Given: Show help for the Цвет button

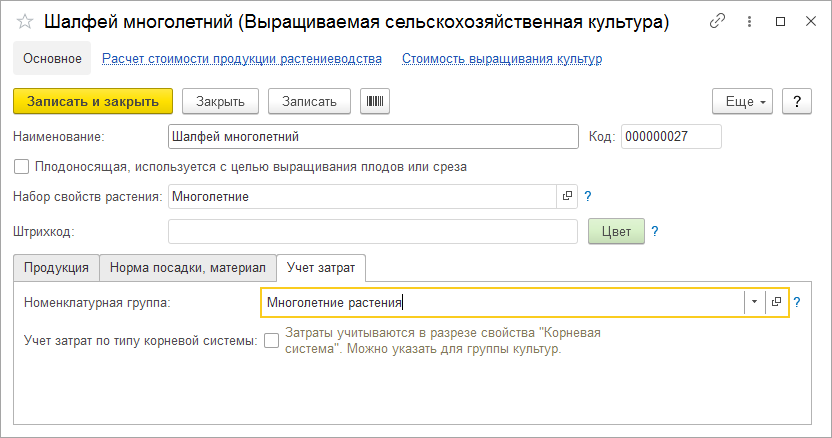Looking at the screenshot, I should point(654,231).
